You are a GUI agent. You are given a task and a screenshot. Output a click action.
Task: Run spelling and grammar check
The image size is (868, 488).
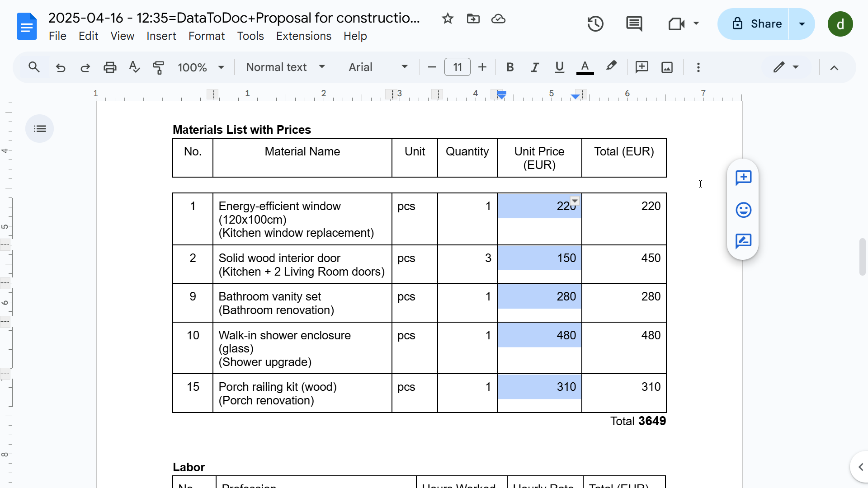134,67
